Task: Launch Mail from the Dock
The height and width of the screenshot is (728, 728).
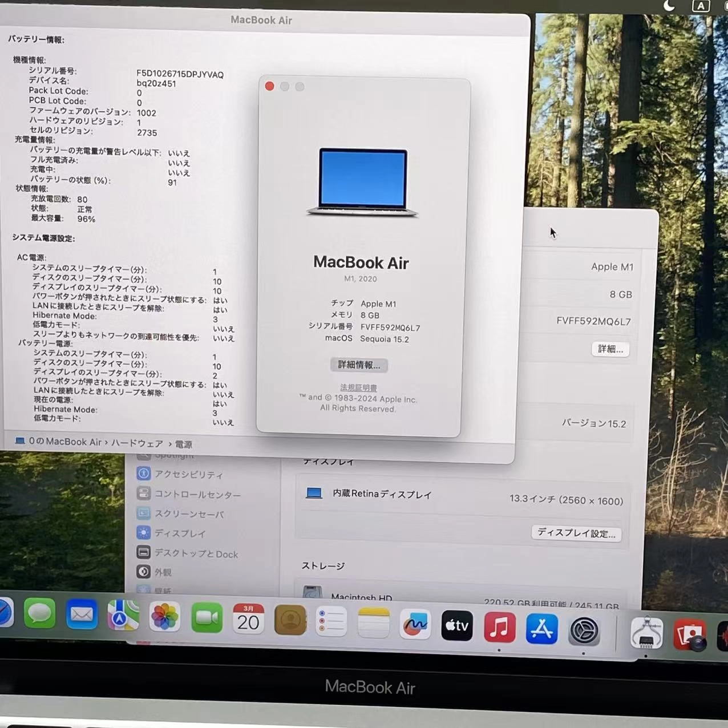Action: pos(82,616)
